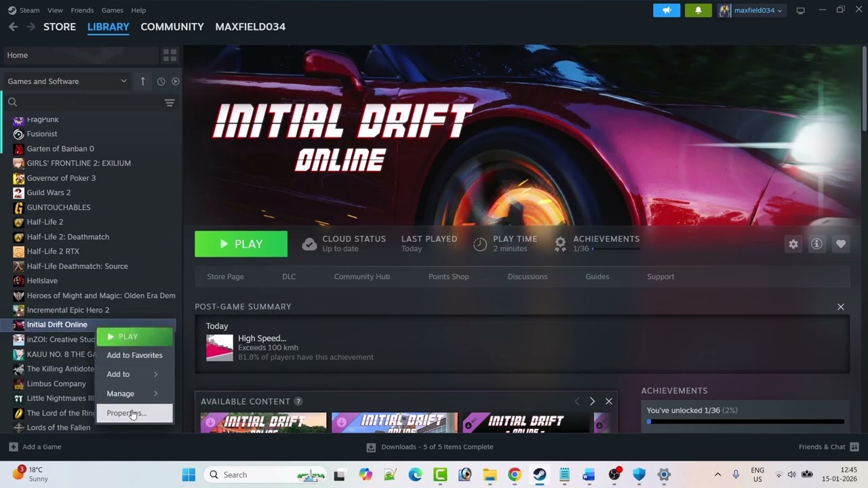Click the Half-Life 2 game icon
Viewport: 868px width, 488px height.
(x=19, y=222)
